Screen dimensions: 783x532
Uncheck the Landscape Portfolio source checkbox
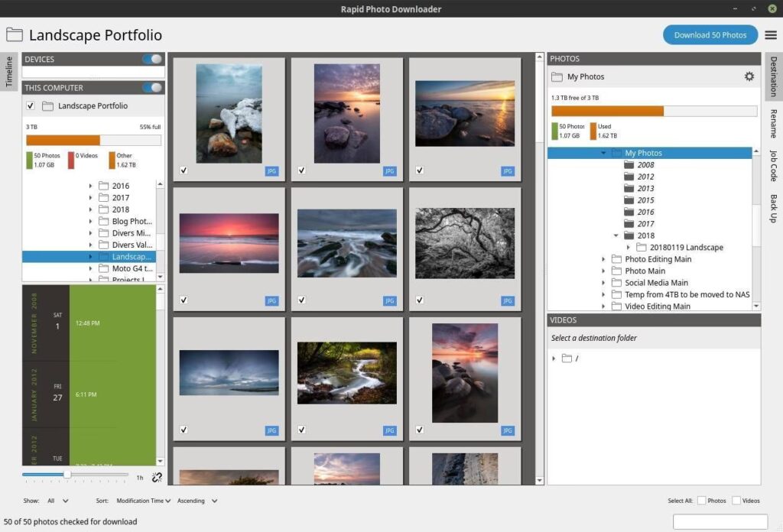[31, 106]
